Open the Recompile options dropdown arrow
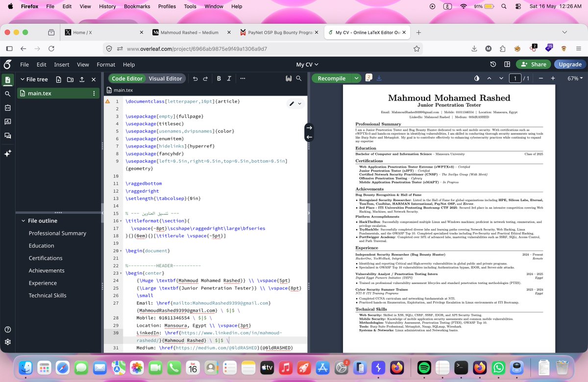Image resolution: width=588 pixels, height=382 pixels. [357, 78]
